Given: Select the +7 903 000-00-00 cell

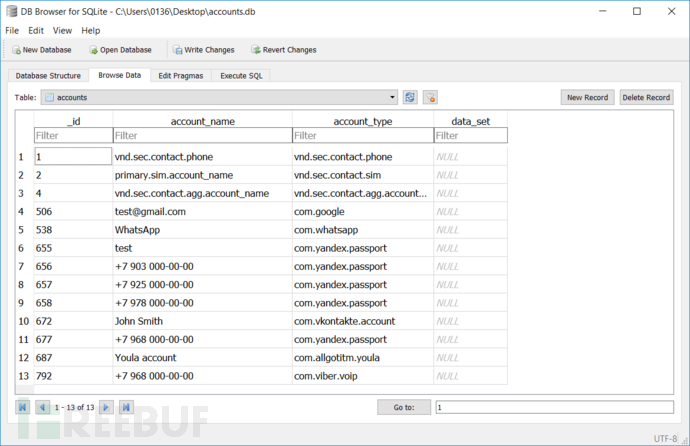Looking at the screenshot, I should [x=203, y=267].
